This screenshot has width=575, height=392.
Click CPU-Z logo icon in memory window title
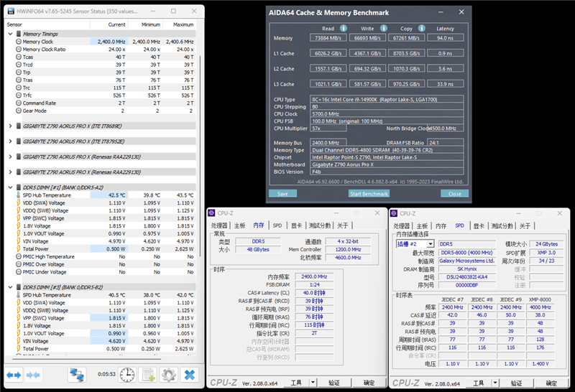[211, 213]
